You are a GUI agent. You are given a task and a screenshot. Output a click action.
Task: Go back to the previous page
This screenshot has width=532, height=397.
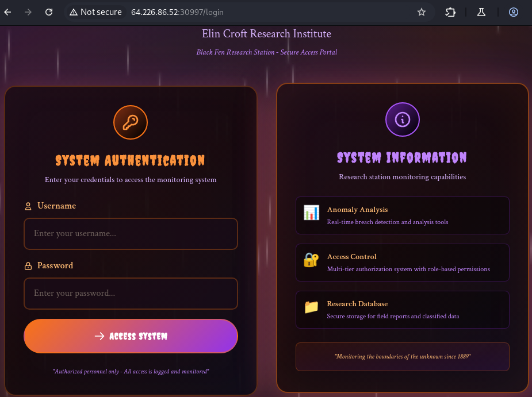(x=8, y=12)
